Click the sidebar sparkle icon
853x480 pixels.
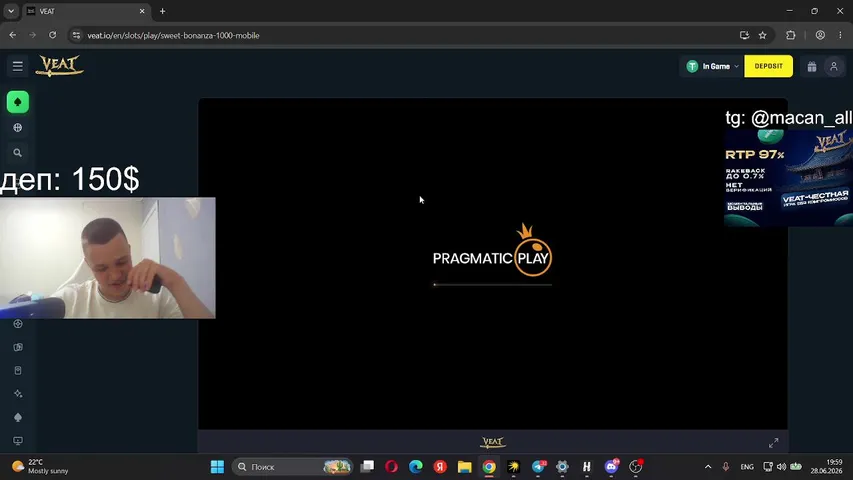pos(18,394)
